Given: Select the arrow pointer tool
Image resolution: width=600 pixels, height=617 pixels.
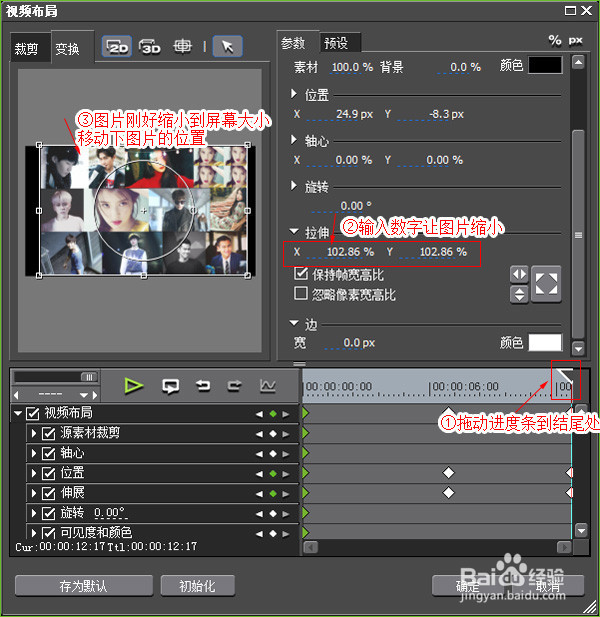Looking at the screenshot, I should (227, 47).
